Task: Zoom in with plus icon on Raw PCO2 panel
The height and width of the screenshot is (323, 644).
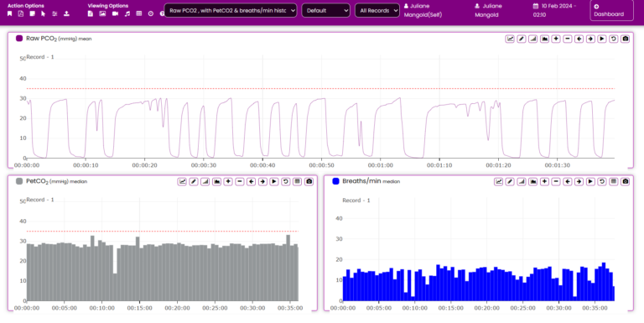Action: (x=556, y=39)
